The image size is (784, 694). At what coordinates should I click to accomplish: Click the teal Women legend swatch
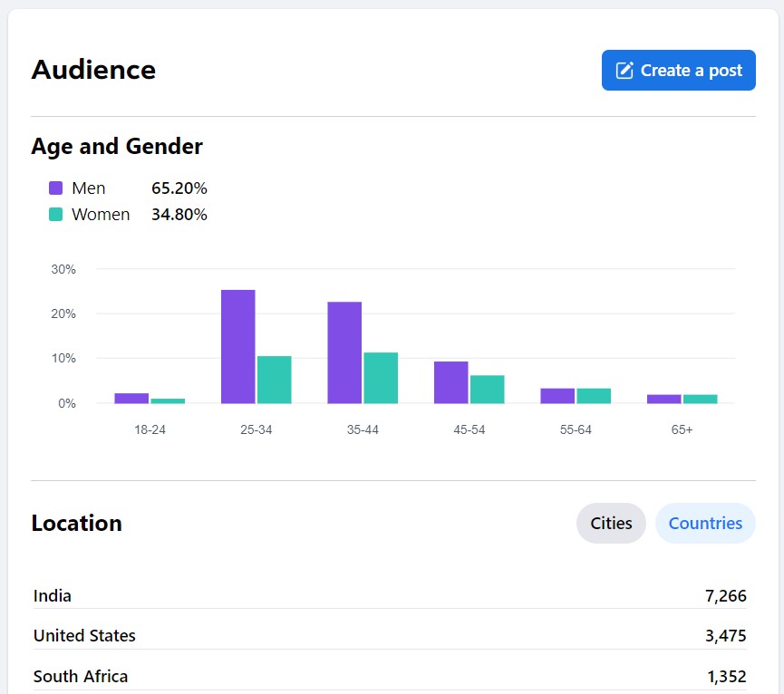tap(54, 215)
